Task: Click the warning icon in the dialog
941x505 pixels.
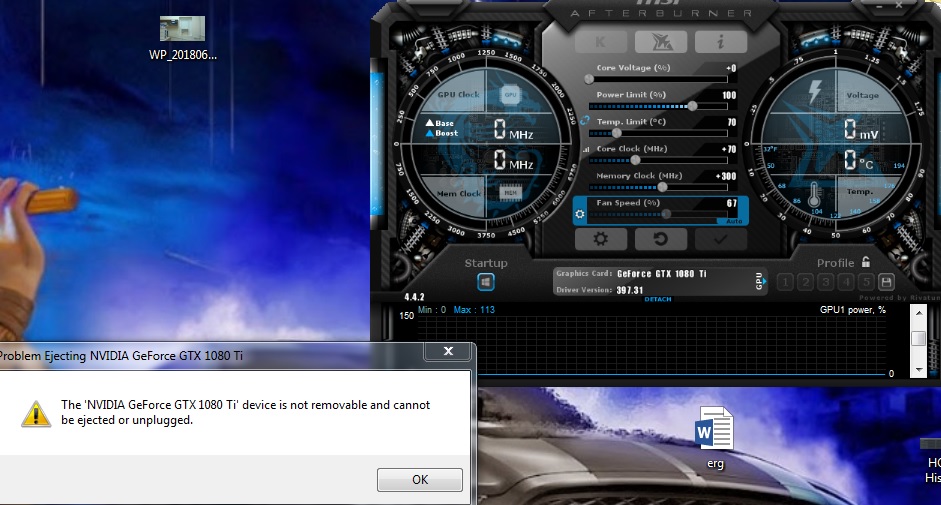Action: click(36, 414)
